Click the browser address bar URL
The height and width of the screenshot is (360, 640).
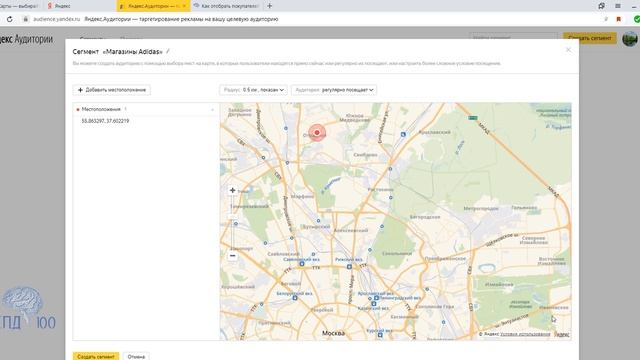point(57,19)
